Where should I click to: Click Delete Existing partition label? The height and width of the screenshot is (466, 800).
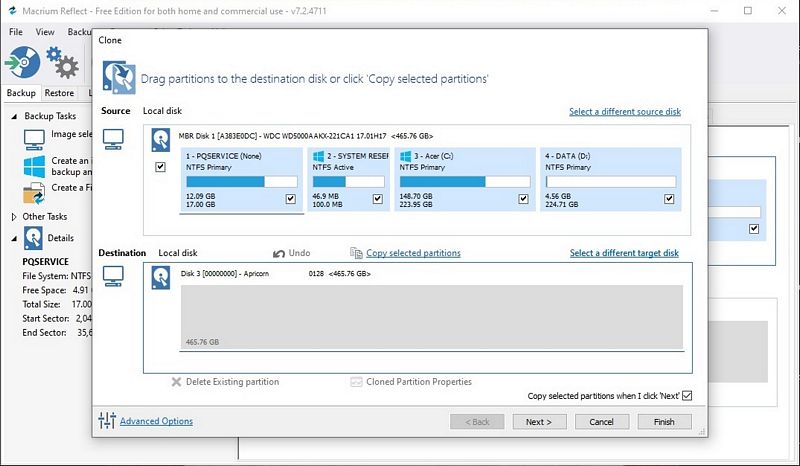click(232, 382)
